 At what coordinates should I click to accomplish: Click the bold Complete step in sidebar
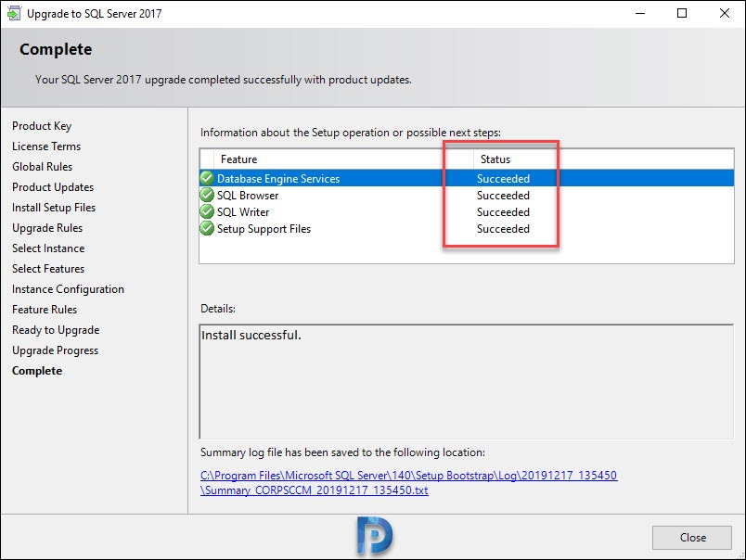(x=37, y=371)
